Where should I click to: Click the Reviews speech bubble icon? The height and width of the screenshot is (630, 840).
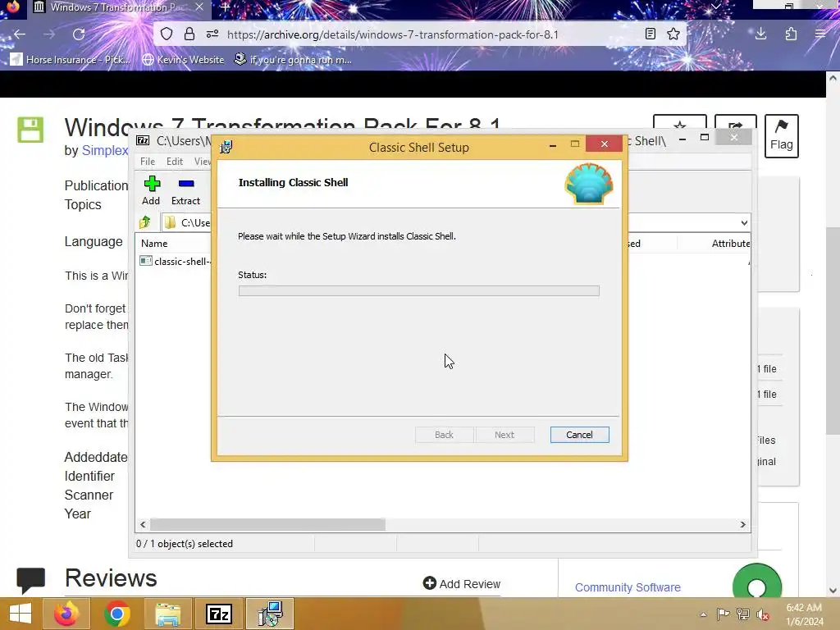(x=30, y=580)
